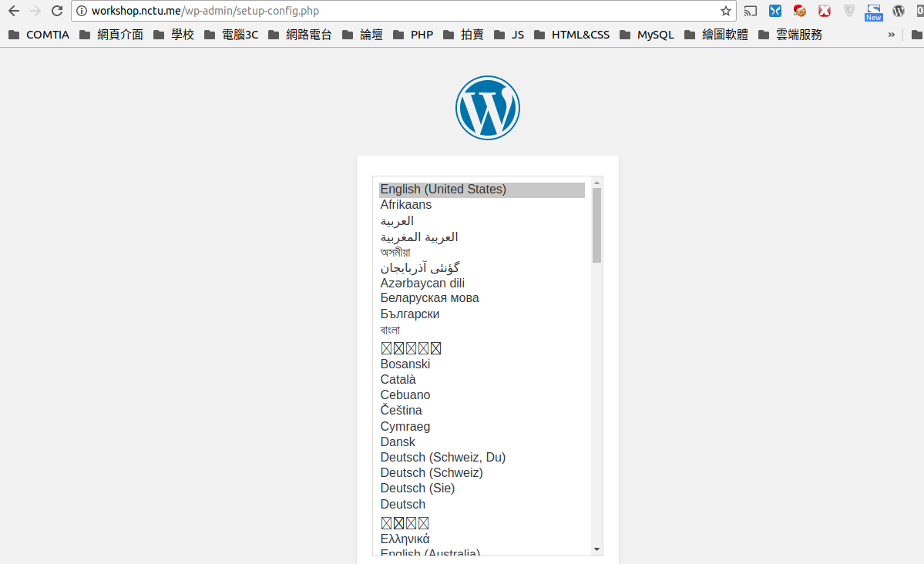Image resolution: width=924 pixels, height=564 pixels.
Task: Select العربية language option
Action: point(482,220)
